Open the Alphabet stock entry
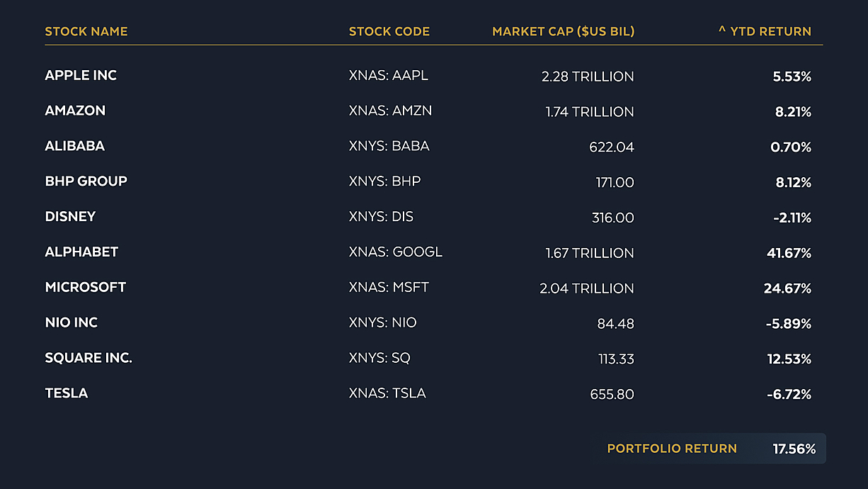 (81, 252)
